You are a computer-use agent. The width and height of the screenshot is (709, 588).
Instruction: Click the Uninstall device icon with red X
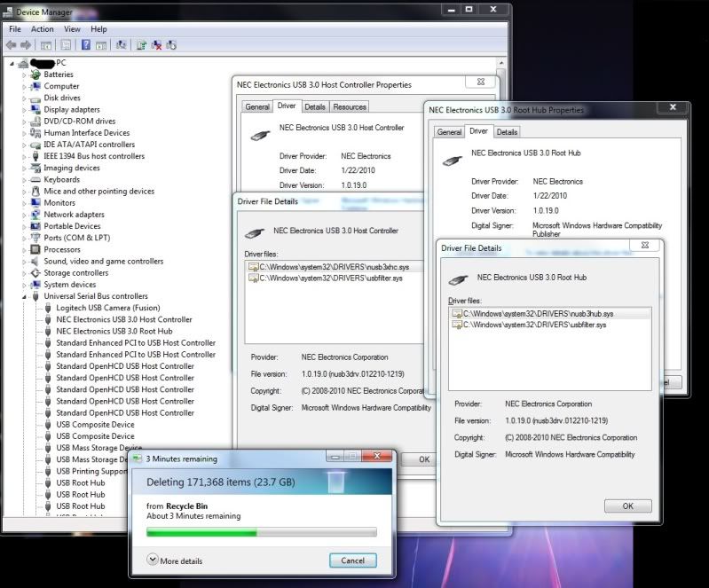(156, 44)
